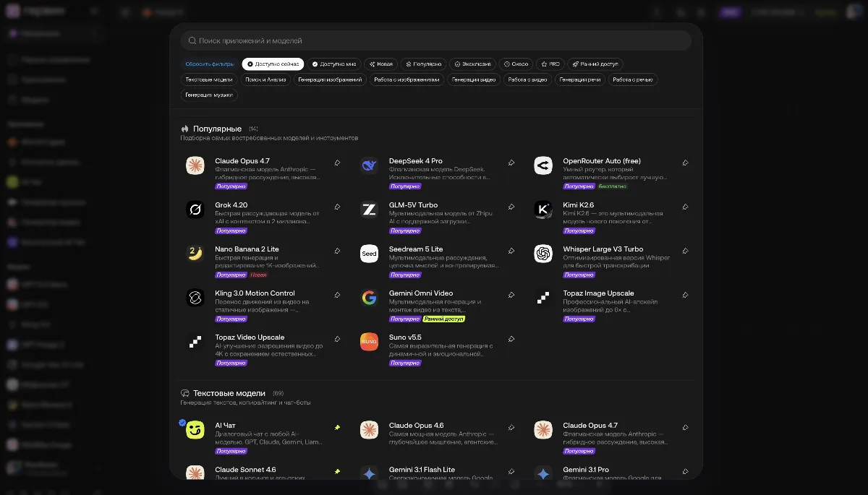The image size is (868, 495).
Task: Turn on the Эксклюзив filter
Action: click(x=471, y=64)
